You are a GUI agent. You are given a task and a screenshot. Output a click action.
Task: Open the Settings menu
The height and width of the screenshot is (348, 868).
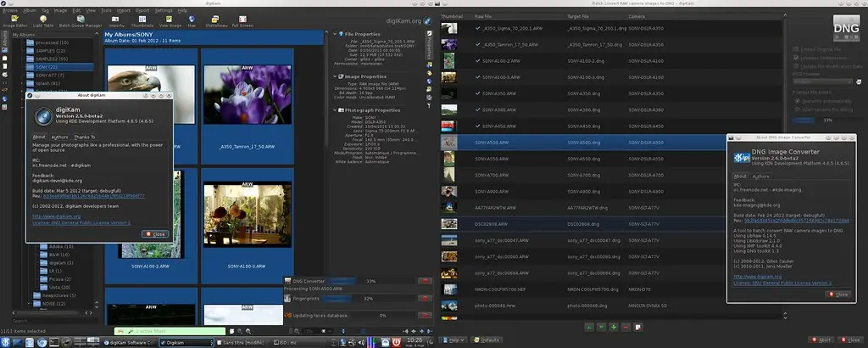pos(163,10)
